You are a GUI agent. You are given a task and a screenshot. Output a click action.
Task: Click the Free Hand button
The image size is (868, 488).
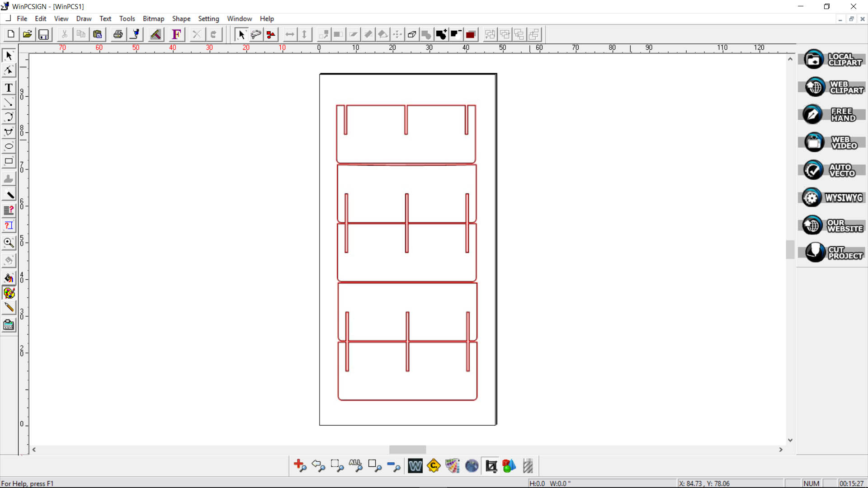[x=833, y=114]
